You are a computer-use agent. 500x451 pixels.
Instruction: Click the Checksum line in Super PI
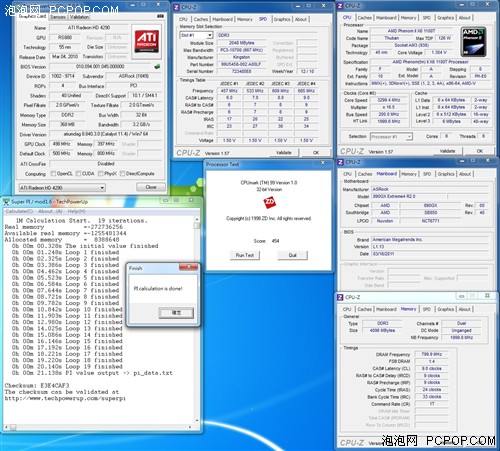(37, 385)
